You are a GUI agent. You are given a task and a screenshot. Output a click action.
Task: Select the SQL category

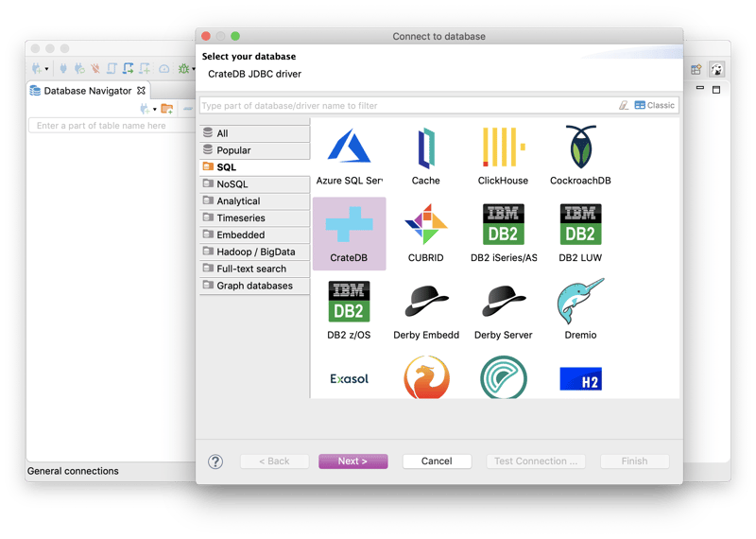click(254, 167)
